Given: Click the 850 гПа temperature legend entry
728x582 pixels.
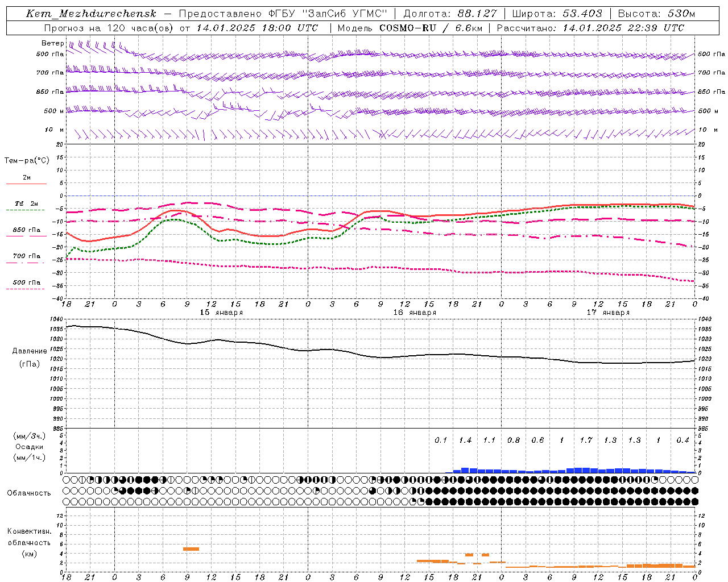Looking at the screenshot, I should (27, 230).
